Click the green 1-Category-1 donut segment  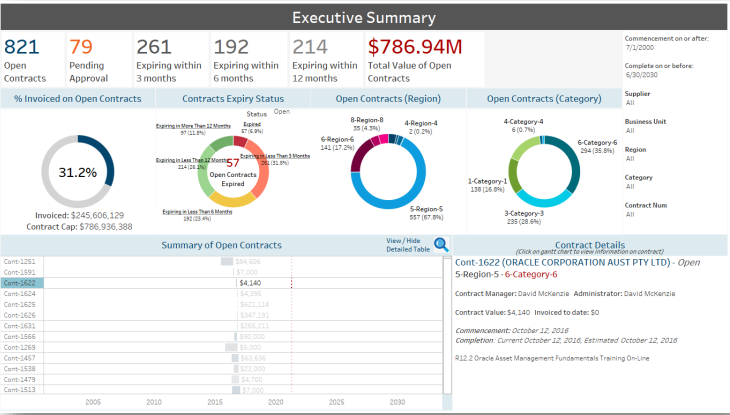(x=514, y=175)
